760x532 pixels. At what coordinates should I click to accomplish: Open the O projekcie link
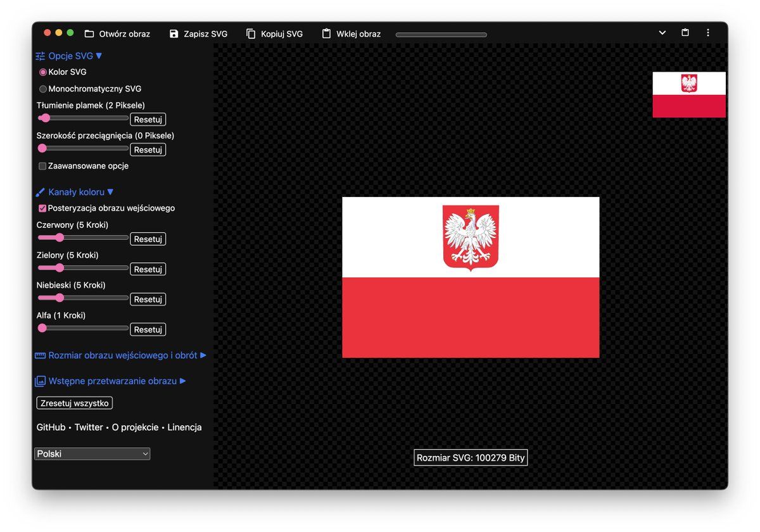pos(136,427)
